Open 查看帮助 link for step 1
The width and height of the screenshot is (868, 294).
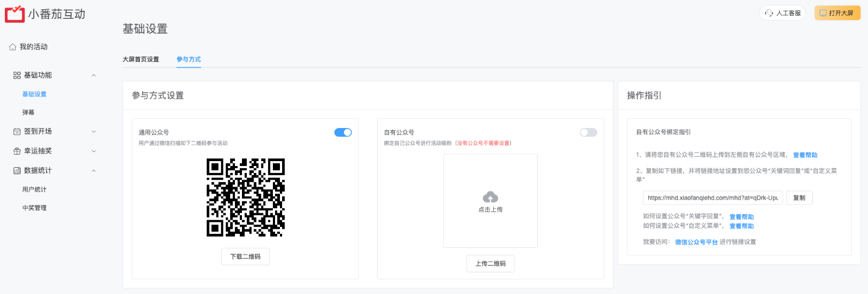tap(805, 155)
